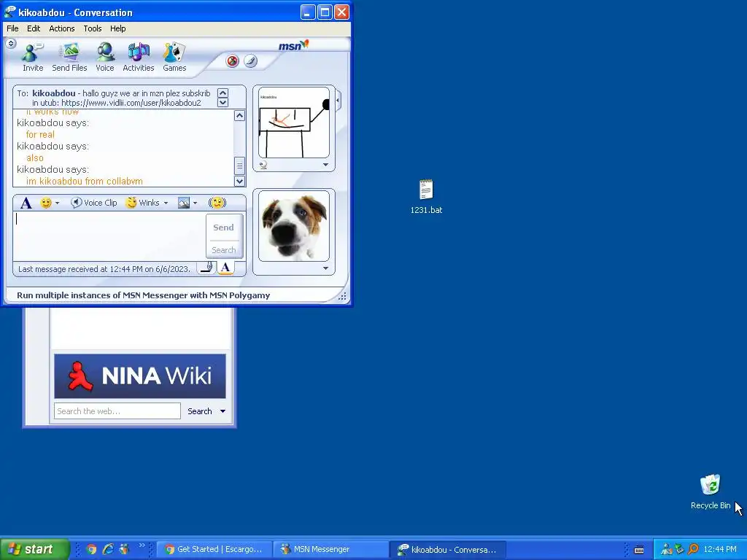The height and width of the screenshot is (560, 747).
Task: Invite someone to this conversation
Action: tap(33, 57)
